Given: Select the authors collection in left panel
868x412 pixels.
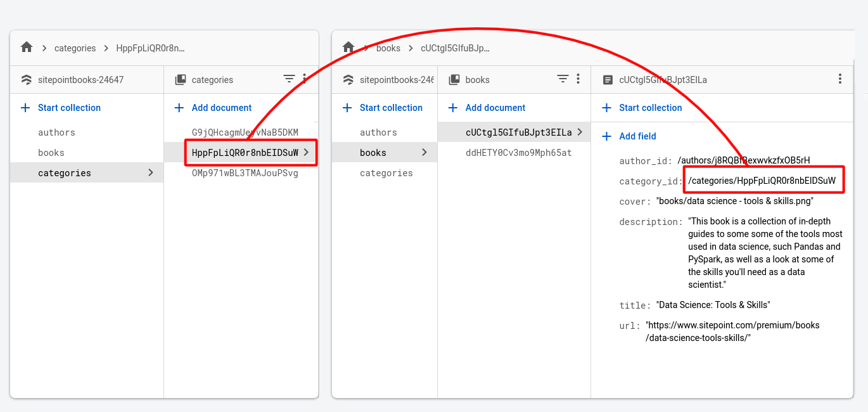Looking at the screenshot, I should [56, 132].
